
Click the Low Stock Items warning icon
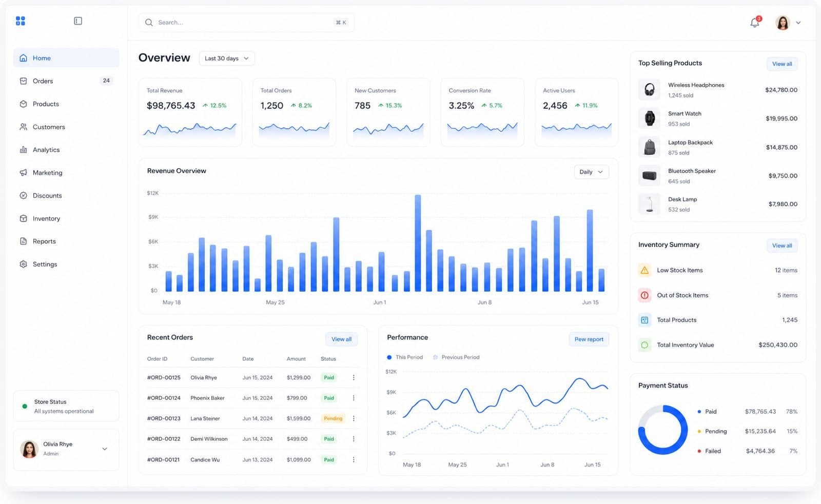(644, 270)
